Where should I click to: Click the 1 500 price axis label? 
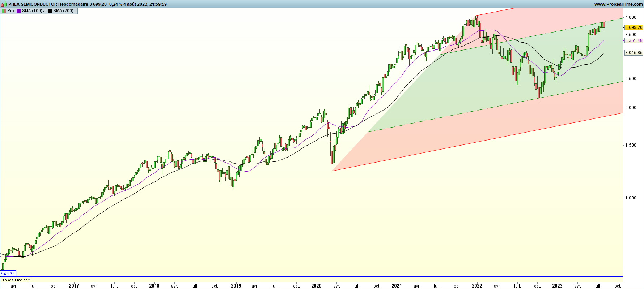(631, 145)
